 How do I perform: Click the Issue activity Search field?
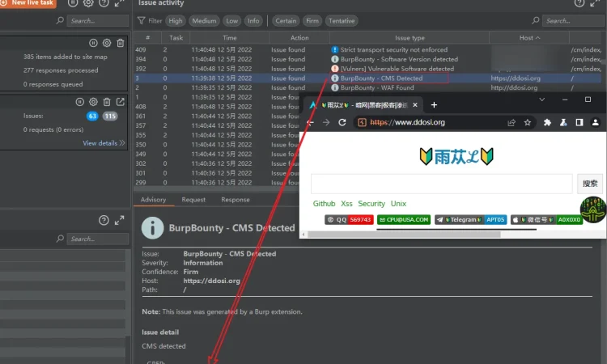pyautogui.click(x=573, y=20)
